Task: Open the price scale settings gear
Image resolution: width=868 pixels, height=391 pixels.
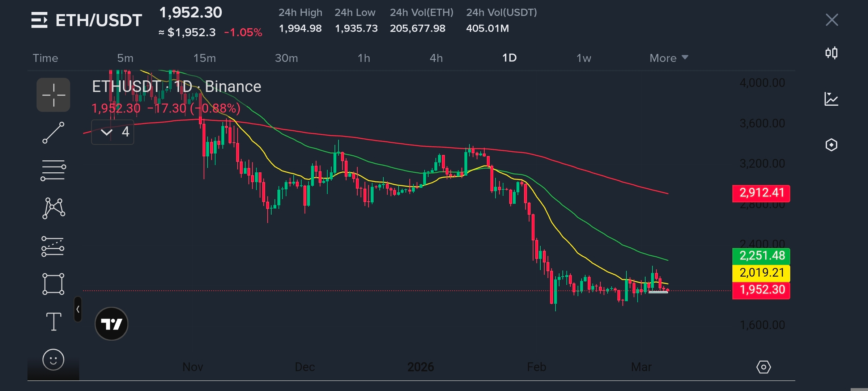Action: pos(763,367)
